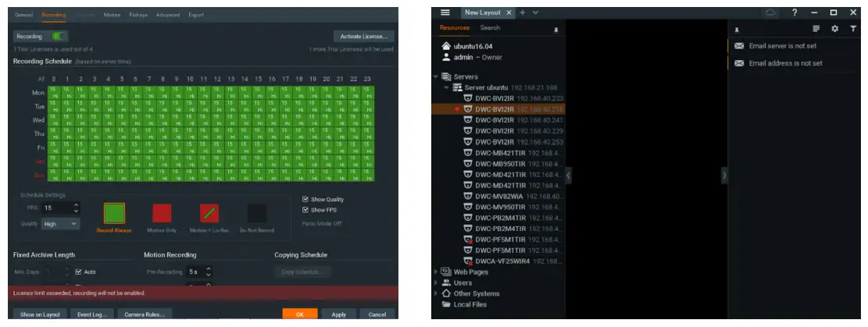
Task: Click the Web Pages icon
Action: click(x=446, y=272)
